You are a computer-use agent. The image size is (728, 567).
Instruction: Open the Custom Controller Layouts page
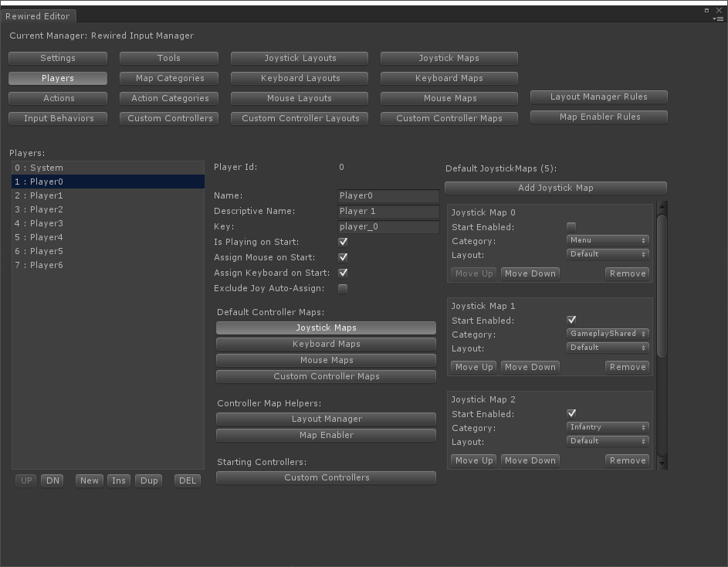(300, 118)
